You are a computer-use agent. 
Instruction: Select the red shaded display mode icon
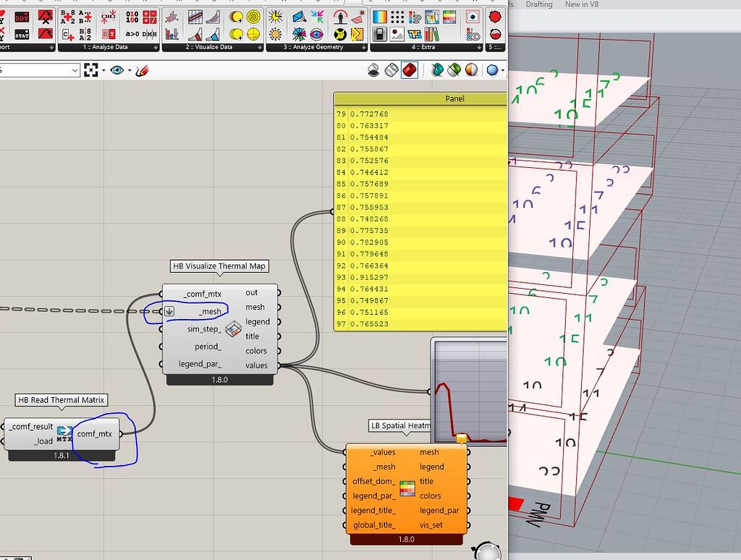(x=410, y=69)
